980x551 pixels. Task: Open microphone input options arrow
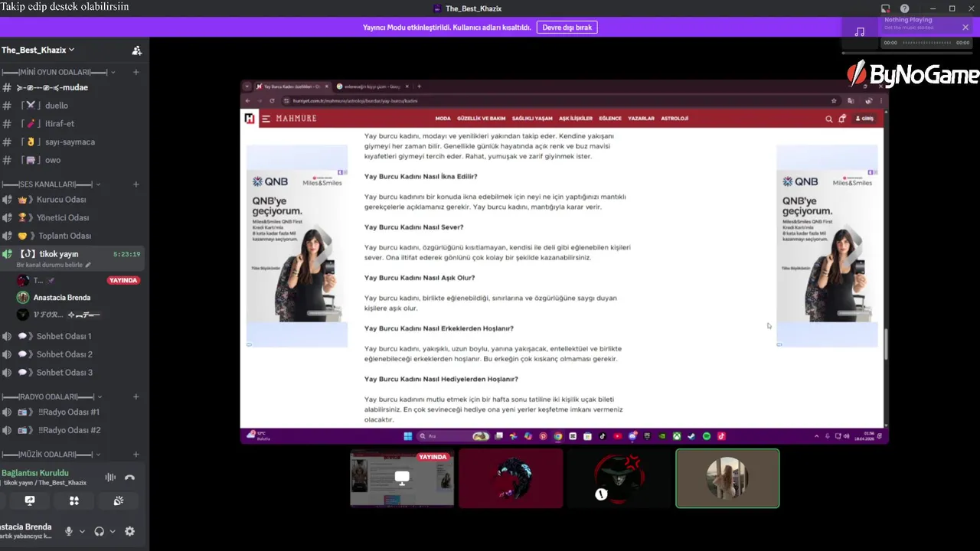(x=82, y=531)
